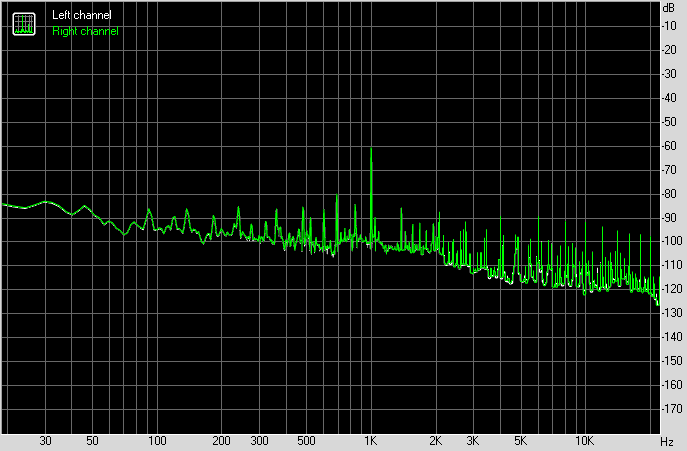
Task: Click the '2K' frequency axis label
Action: click(x=435, y=441)
